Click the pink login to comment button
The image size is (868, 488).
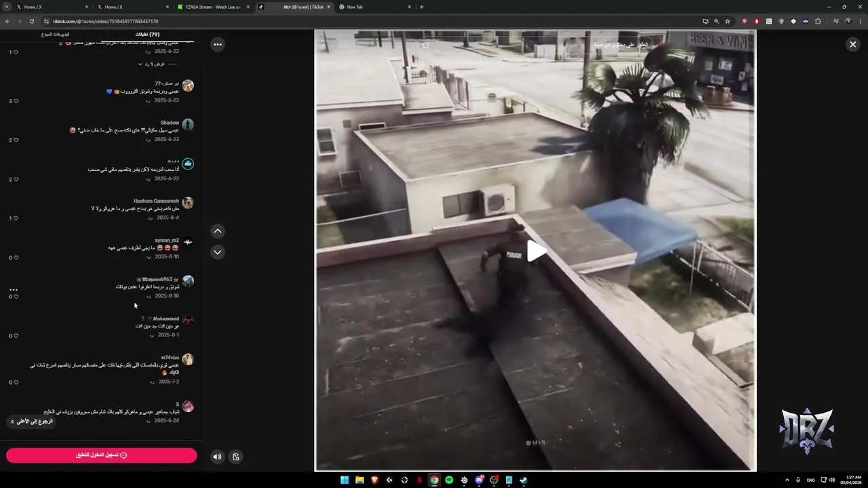tap(101, 455)
